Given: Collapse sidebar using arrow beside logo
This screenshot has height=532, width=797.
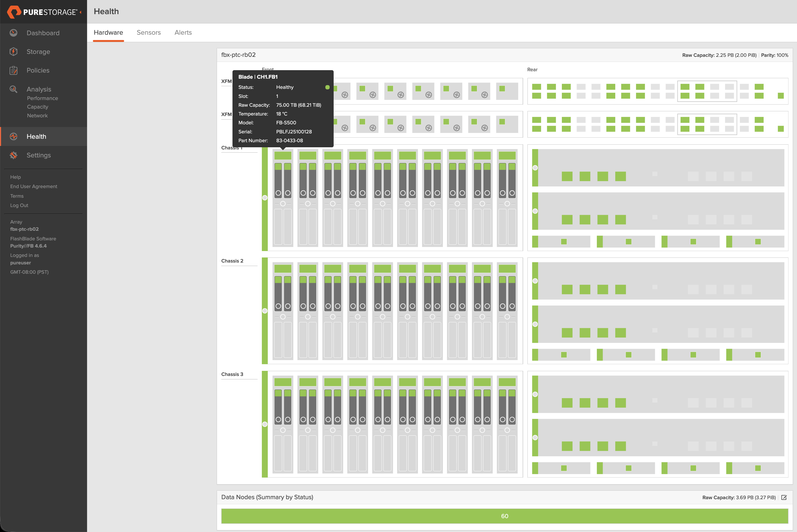Looking at the screenshot, I should 81,12.
